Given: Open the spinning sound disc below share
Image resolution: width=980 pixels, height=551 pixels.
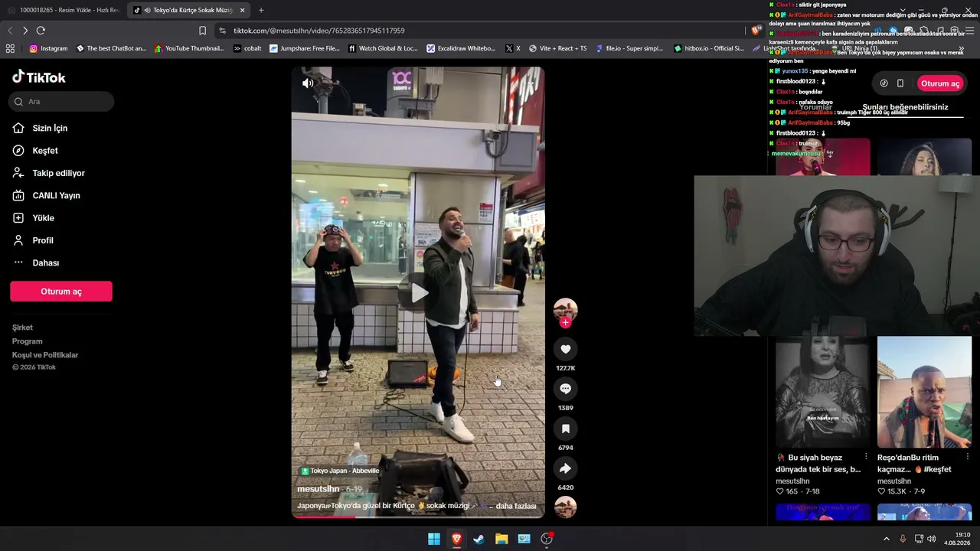Looking at the screenshot, I should tap(565, 507).
